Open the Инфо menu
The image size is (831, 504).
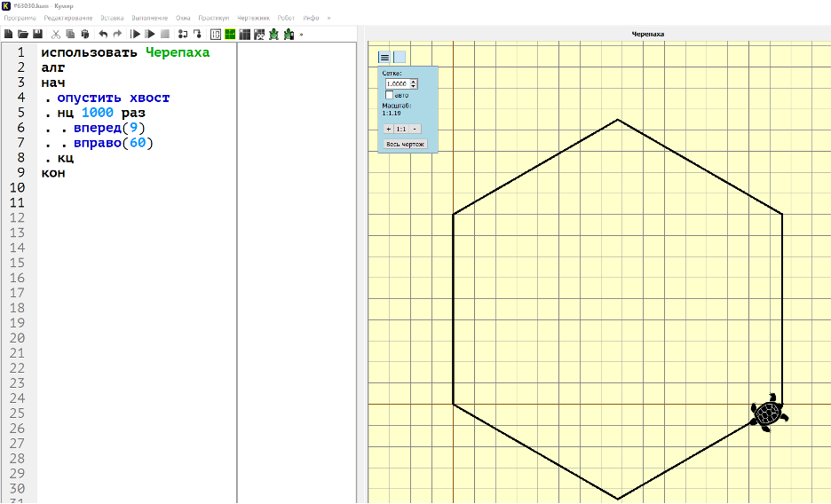pyautogui.click(x=311, y=18)
